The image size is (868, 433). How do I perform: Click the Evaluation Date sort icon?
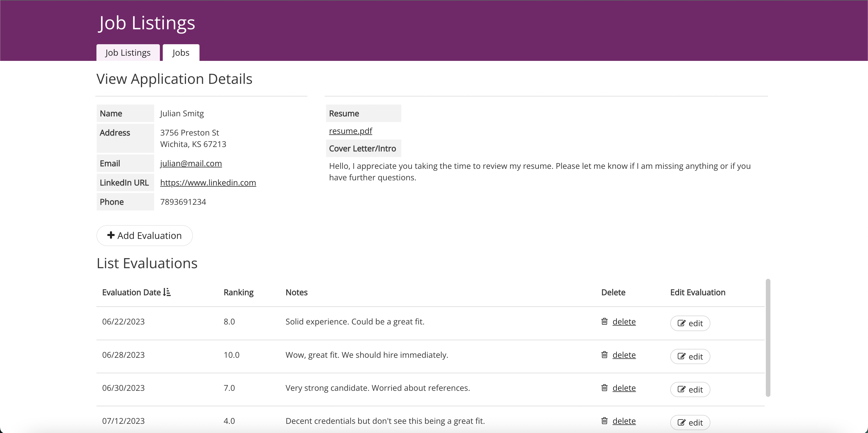167,292
